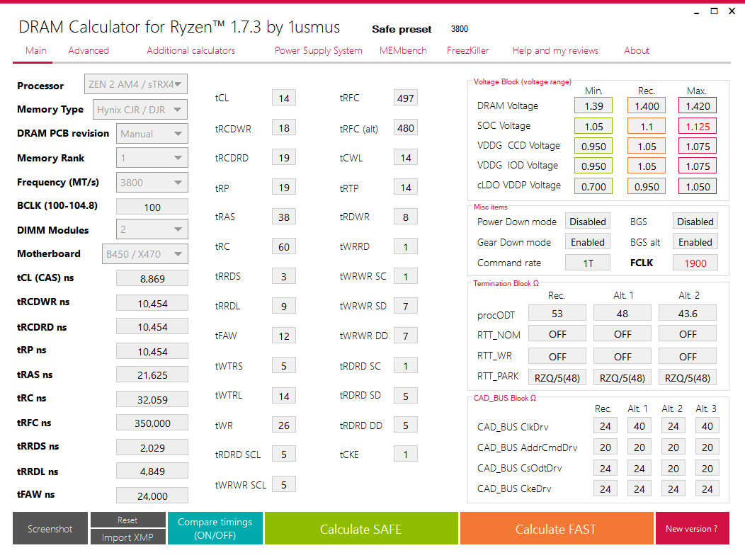Click the tRAS value 38 field
This screenshot has height=560, width=745.
point(284,217)
